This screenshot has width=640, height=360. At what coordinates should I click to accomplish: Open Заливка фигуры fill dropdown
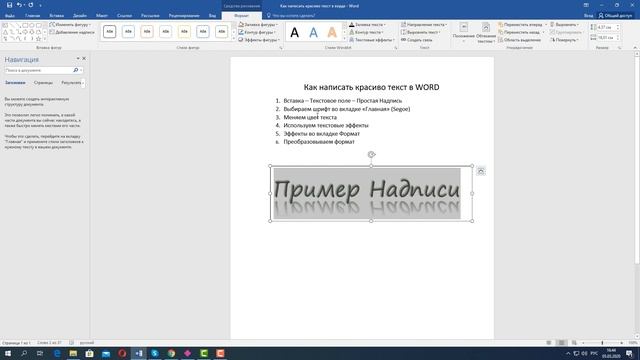pos(259,25)
